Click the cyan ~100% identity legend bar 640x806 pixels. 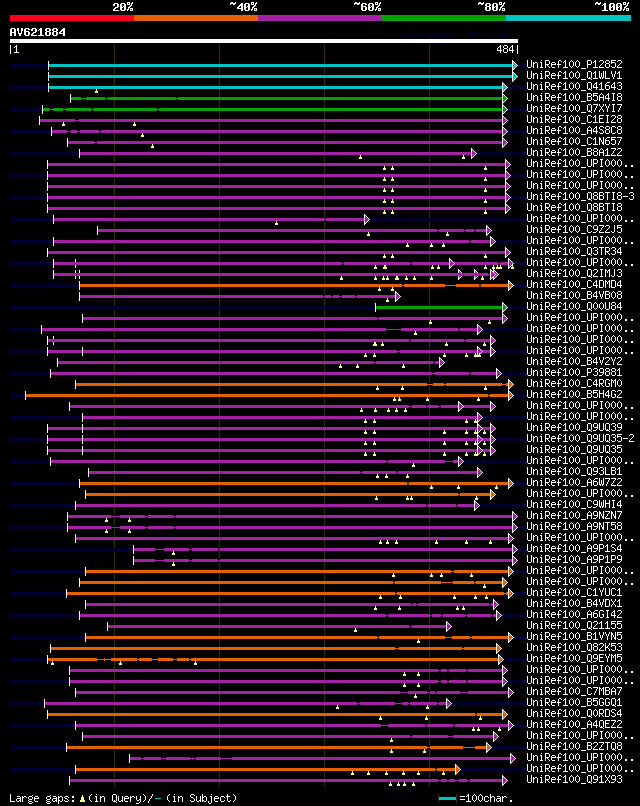[569, 18]
